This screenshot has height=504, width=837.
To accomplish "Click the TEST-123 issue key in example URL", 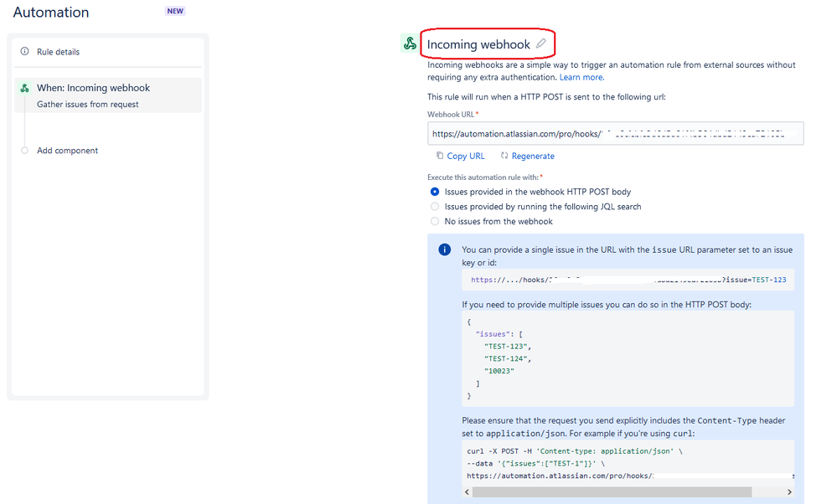I will pos(768,280).
